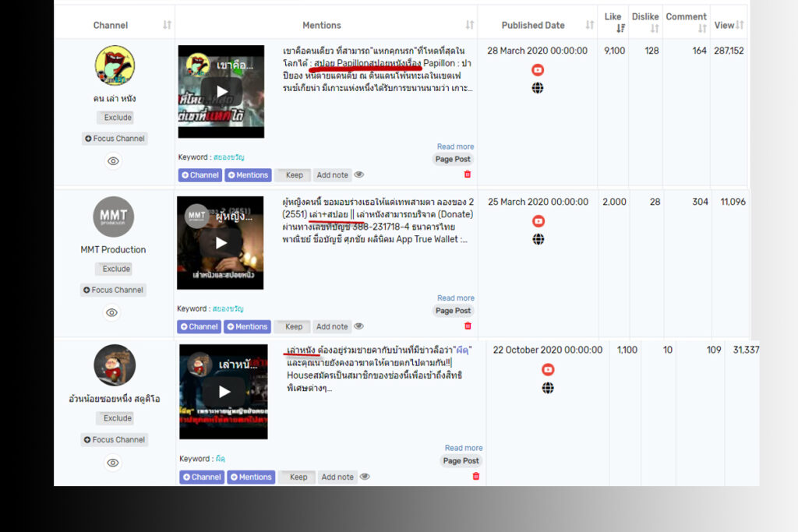
Task: Open Read more link in MMT Production row
Action: point(455,298)
